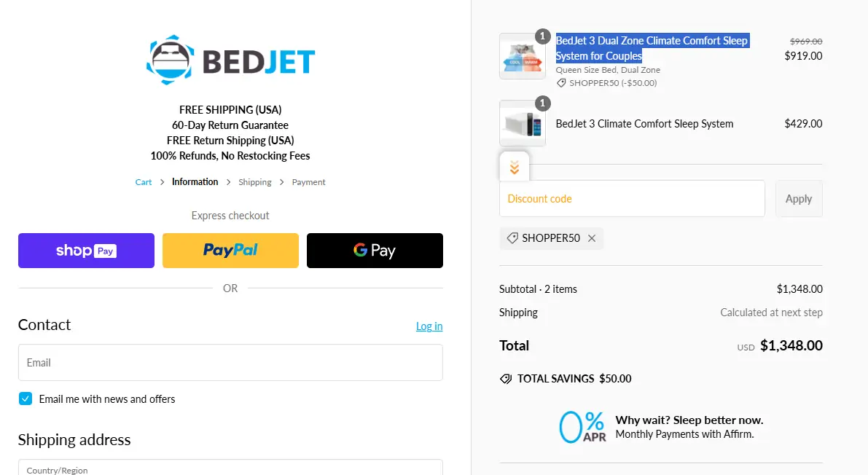
Task: Click the Discount code input field
Action: [632, 199]
